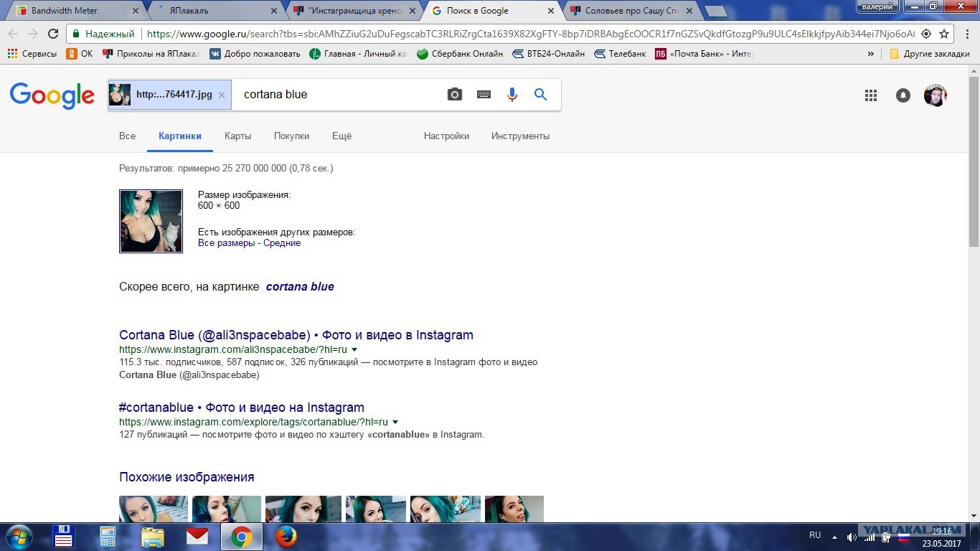The width and height of the screenshot is (980, 551).
Task: Launch Firefox from the taskbar
Action: point(286,537)
